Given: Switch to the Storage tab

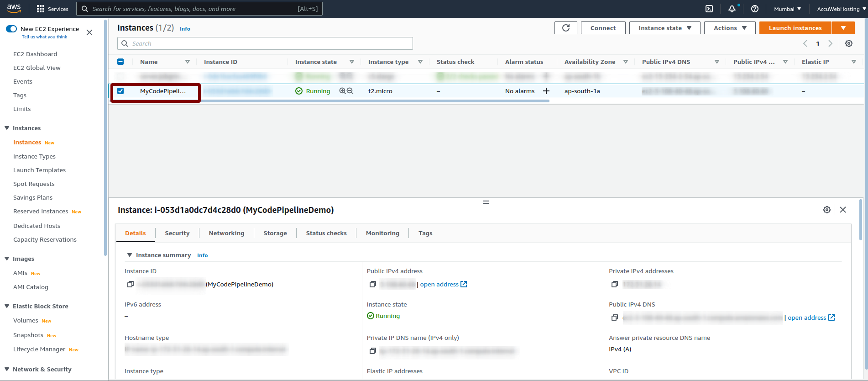Looking at the screenshot, I should (275, 233).
